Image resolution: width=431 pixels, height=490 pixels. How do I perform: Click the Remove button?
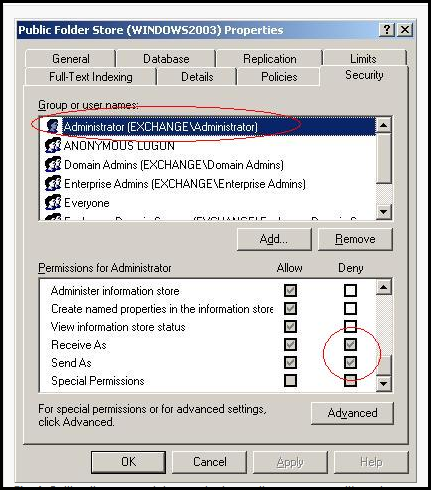(x=355, y=239)
